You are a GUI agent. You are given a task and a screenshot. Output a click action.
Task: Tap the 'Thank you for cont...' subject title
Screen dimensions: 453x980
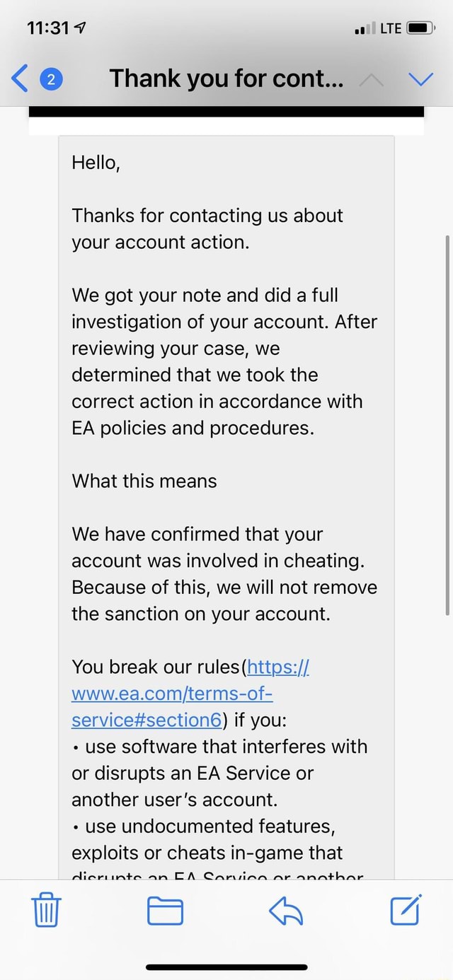[226, 79]
